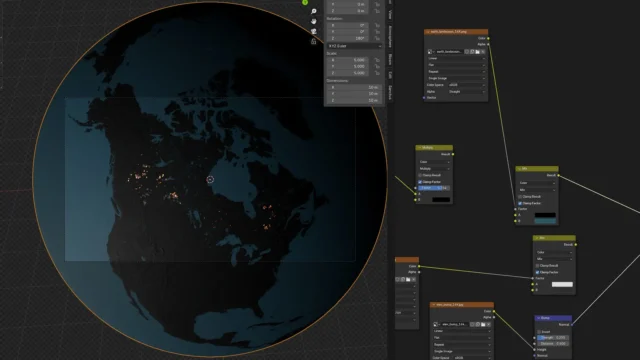Open the Linear dropdown on elev_bump node

click(462, 331)
